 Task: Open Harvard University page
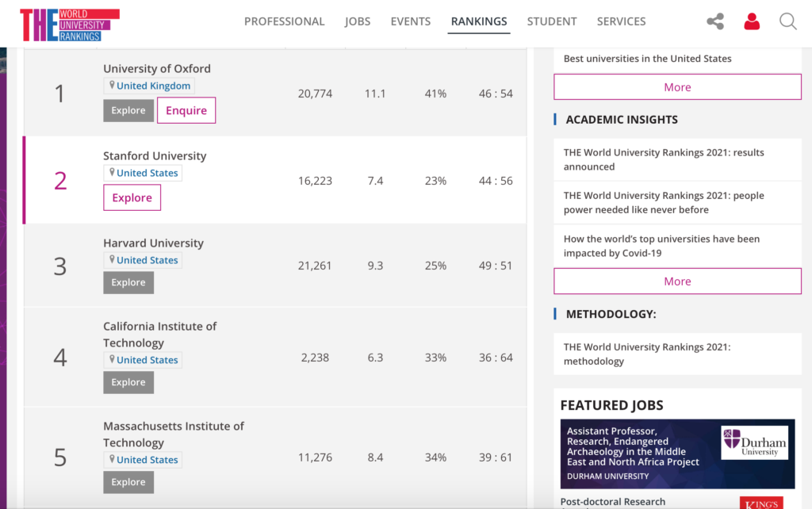pyautogui.click(x=153, y=243)
